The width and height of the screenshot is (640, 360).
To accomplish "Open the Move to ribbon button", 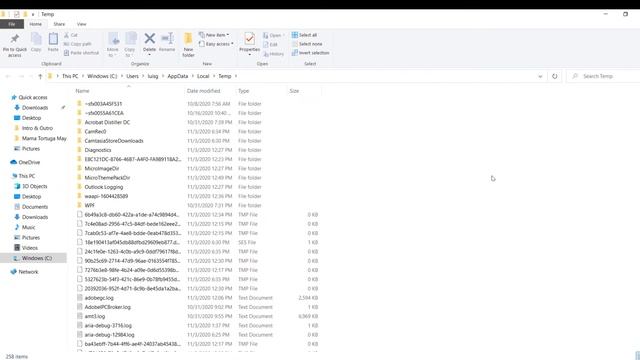I will (x=113, y=44).
